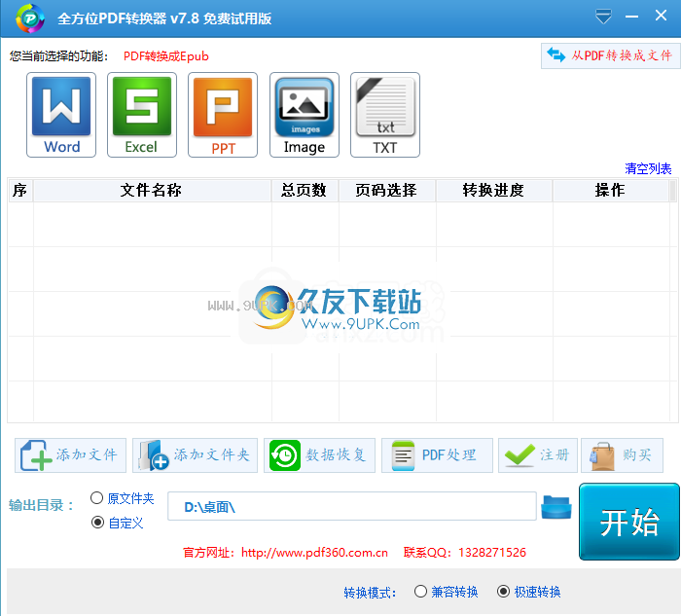Select 极速转换 conversion mode
The image size is (681, 616).
(x=529, y=592)
